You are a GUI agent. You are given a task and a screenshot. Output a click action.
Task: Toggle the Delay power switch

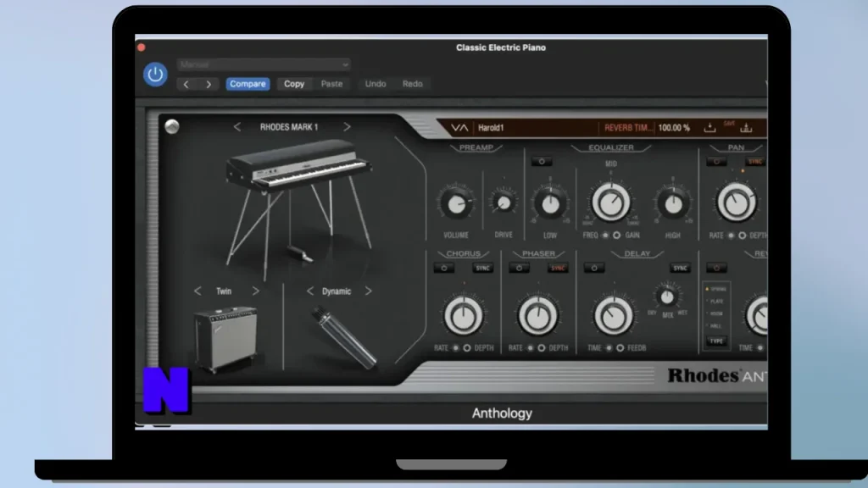(x=594, y=269)
